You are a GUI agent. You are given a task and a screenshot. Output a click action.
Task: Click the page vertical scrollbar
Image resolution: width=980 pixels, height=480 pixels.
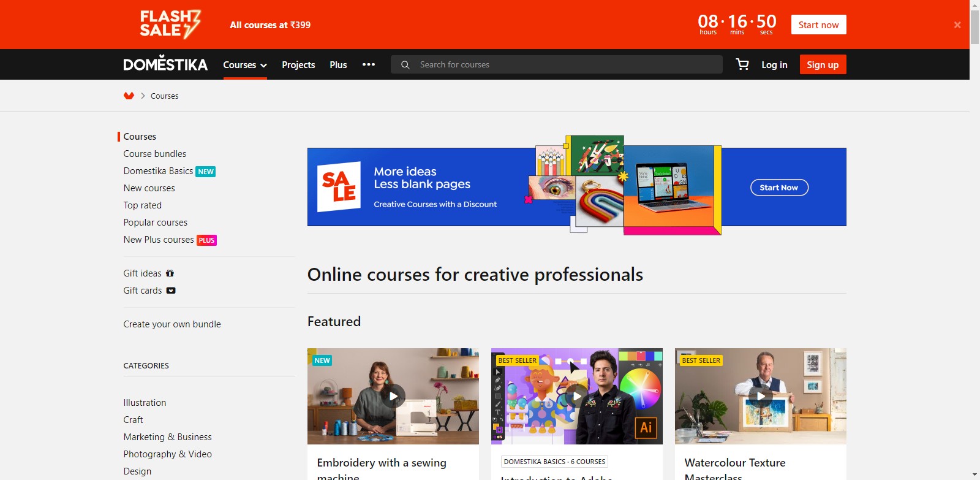click(x=974, y=245)
